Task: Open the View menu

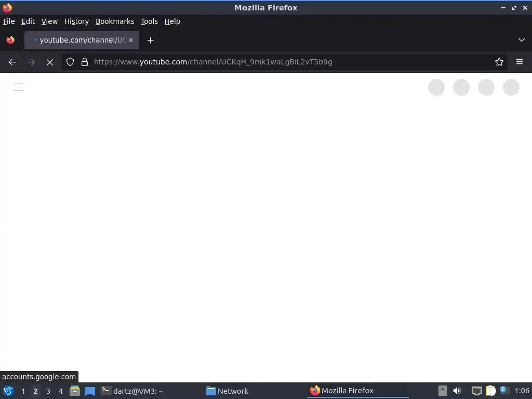Action: click(49, 21)
